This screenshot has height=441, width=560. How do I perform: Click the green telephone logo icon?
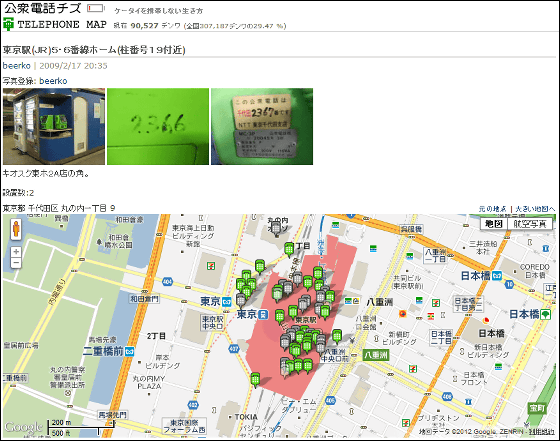coord(8,24)
